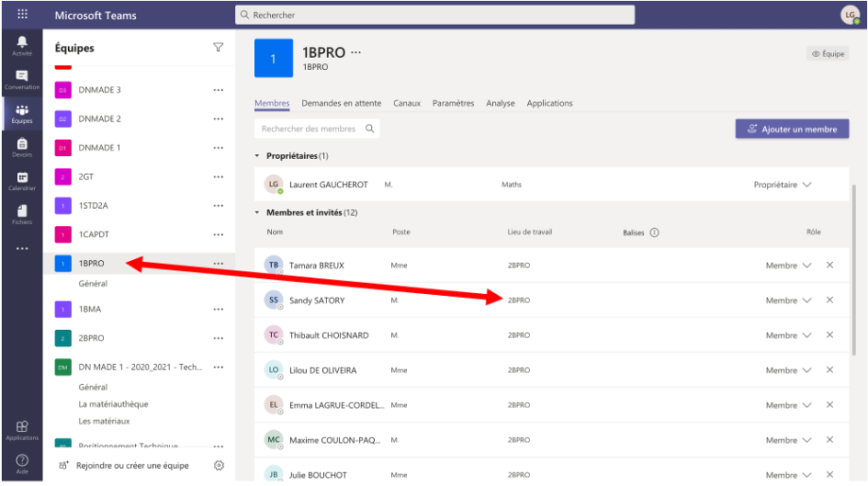
Task: Open Applications store in the left rail
Action: coord(22,430)
